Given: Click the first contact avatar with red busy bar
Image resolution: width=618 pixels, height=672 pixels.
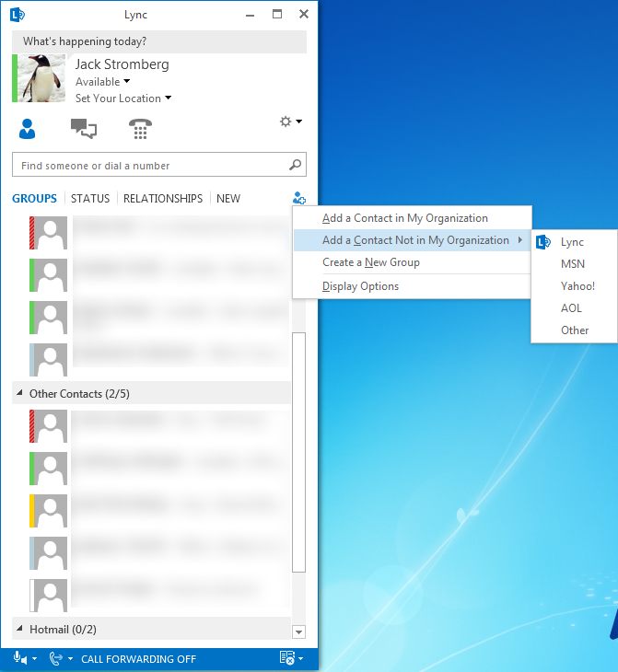Looking at the screenshot, I should coord(49,233).
